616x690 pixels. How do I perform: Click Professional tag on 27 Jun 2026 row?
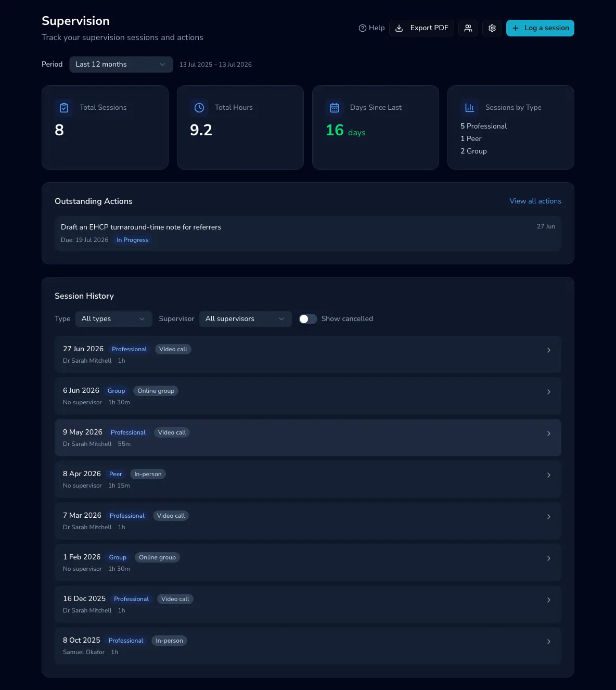tap(130, 349)
